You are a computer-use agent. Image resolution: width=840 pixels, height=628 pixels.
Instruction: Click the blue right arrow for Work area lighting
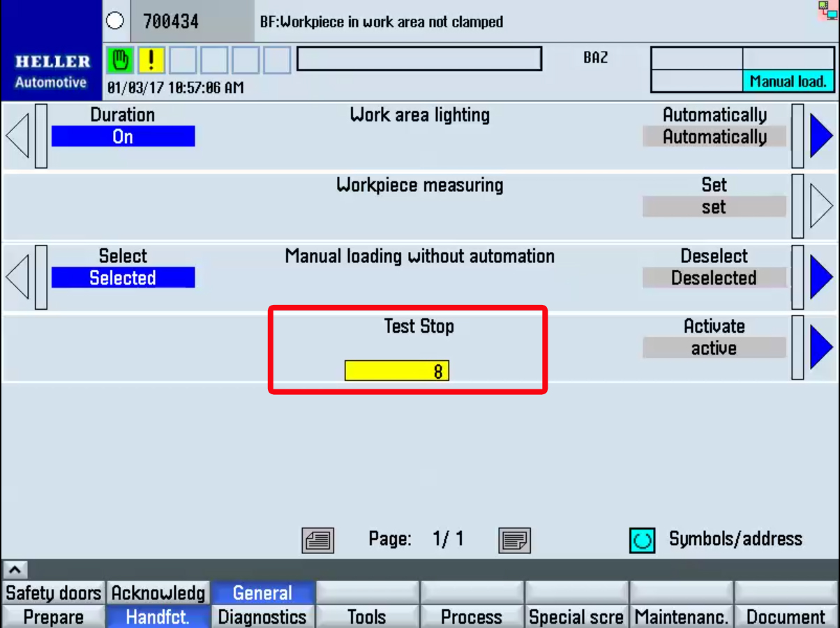(821, 136)
